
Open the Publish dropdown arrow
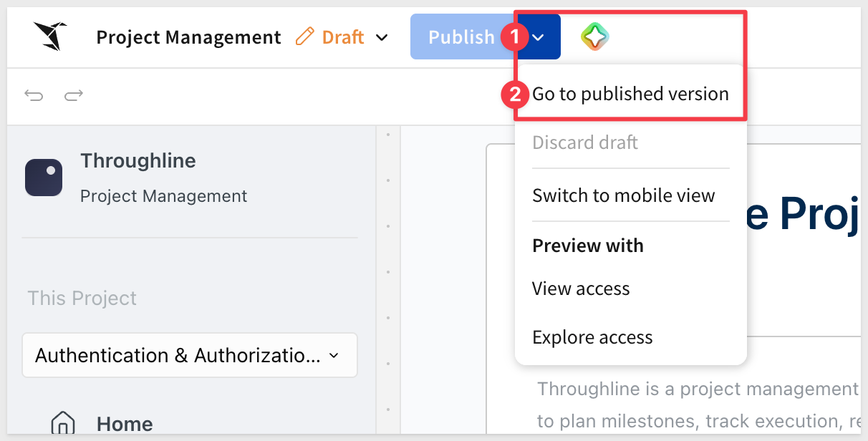click(539, 37)
